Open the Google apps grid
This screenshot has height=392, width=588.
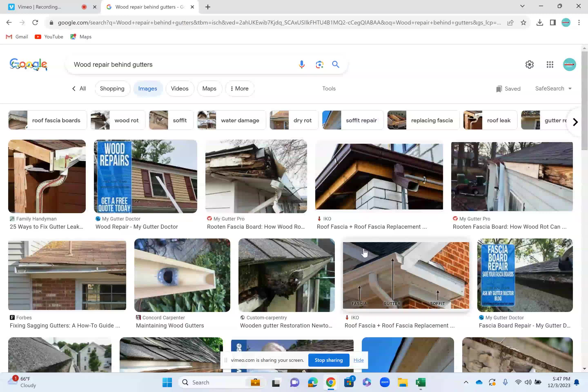pos(550,65)
